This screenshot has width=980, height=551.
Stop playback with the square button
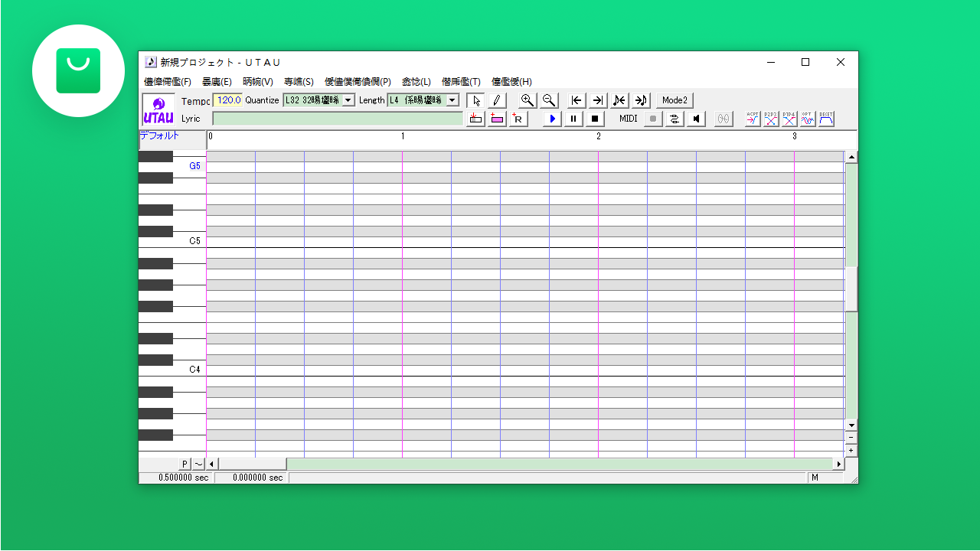point(595,119)
